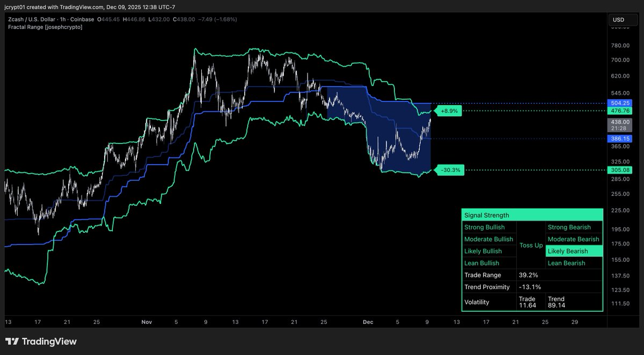The width and height of the screenshot is (644, 355).
Task: Click the Strong Bullish cell
Action: click(x=489, y=227)
